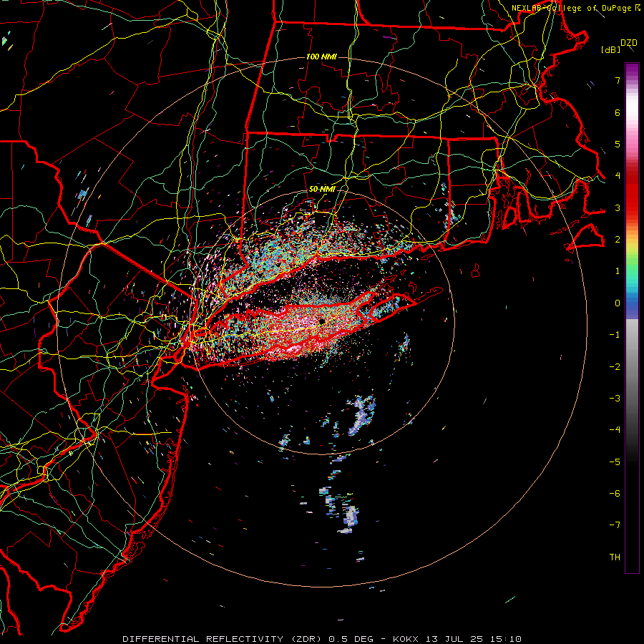Image resolution: width=644 pixels, height=644 pixels.
Task: Click the 6 value on the dB scale
Action: coord(618,112)
